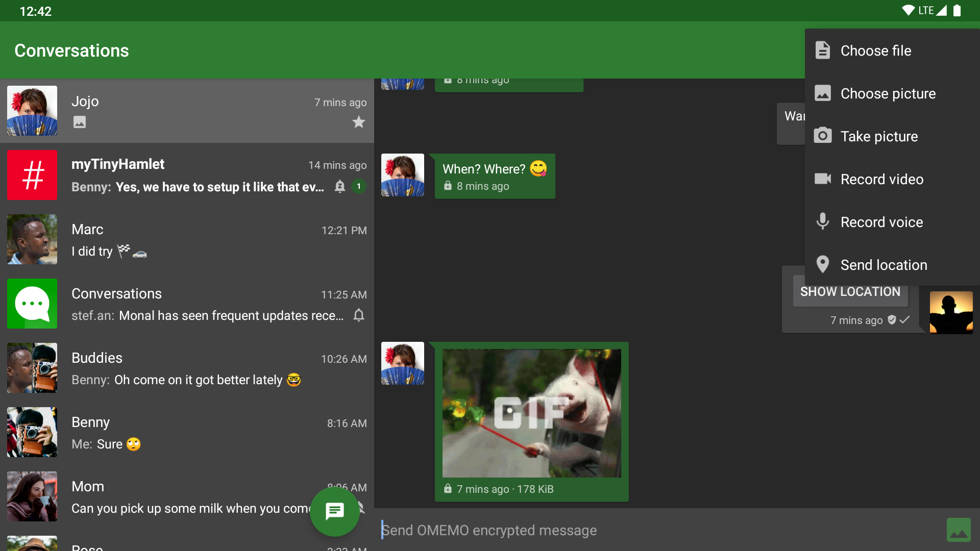
Task: Click snoozed bell icon on myTinyHamlet
Action: 340,187
